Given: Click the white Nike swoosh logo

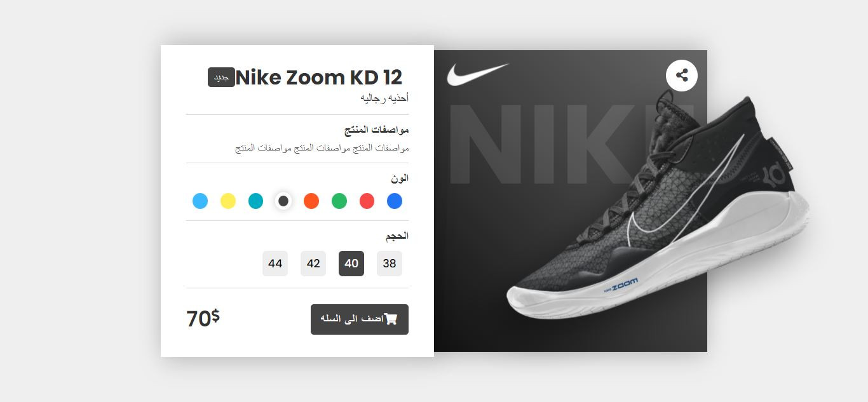Looking at the screenshot, I should tap(478, 74).
